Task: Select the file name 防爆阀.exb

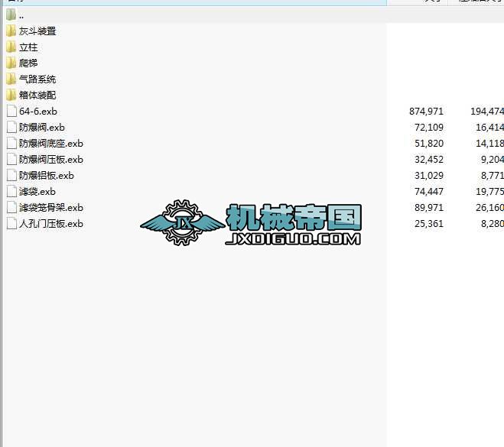Action: click(42, 128)
